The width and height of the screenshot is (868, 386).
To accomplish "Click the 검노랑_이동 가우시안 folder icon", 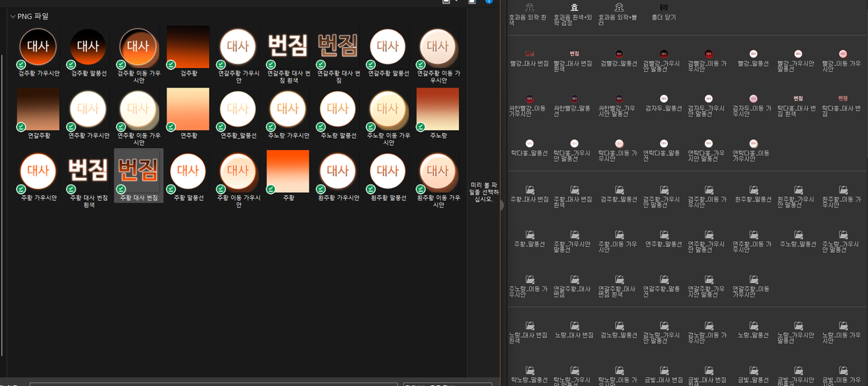I will click(708, 326).
